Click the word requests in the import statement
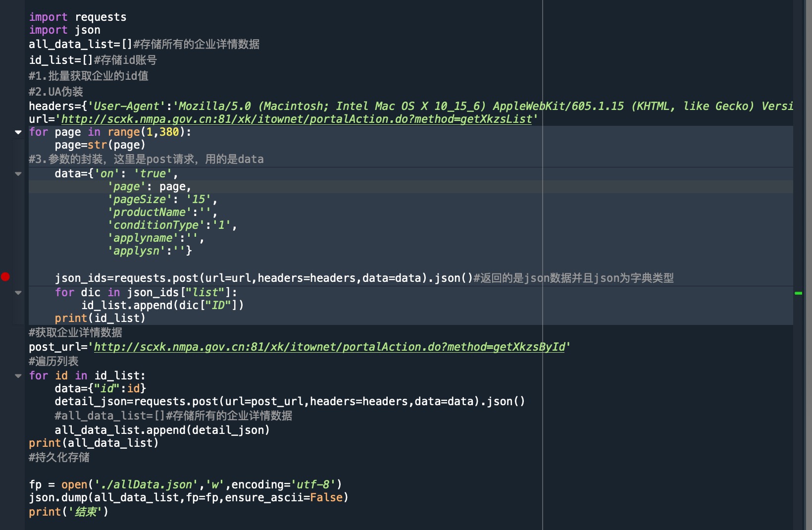812x530 pixels. pyautogui.click(x=100, y=16)
